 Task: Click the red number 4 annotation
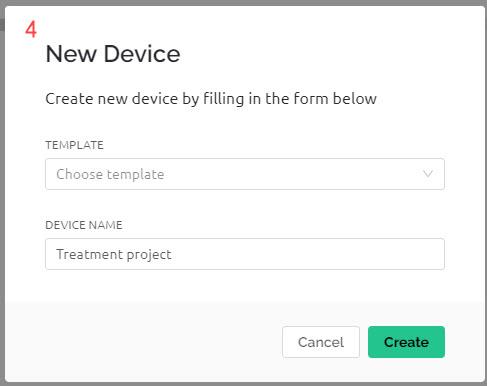click(x=31, y=29)
